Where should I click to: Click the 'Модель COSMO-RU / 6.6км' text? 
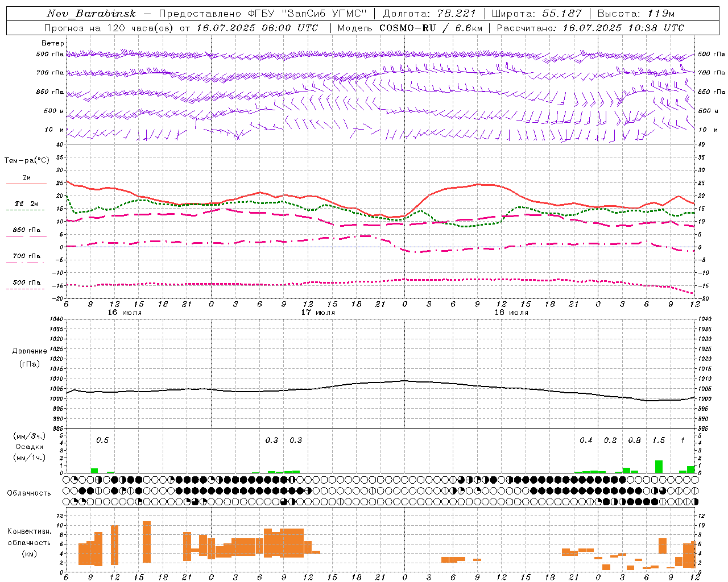(409, 28)
